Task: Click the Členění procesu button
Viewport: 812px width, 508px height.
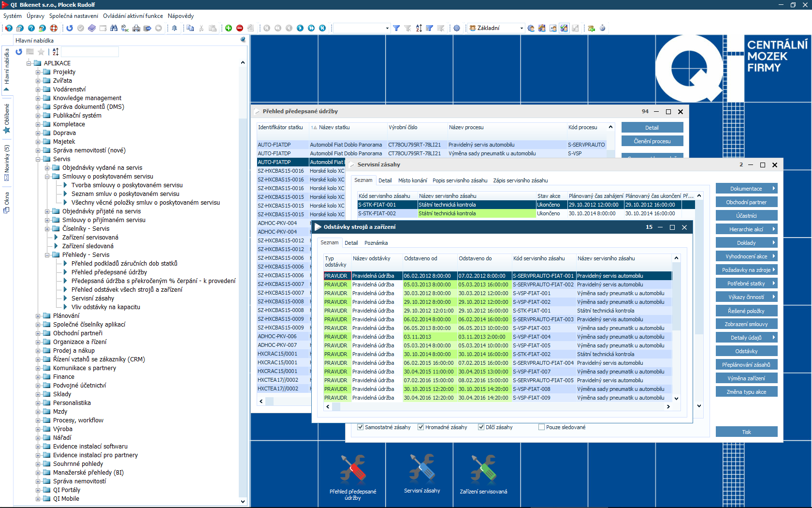Action: (x=652, y=141)
